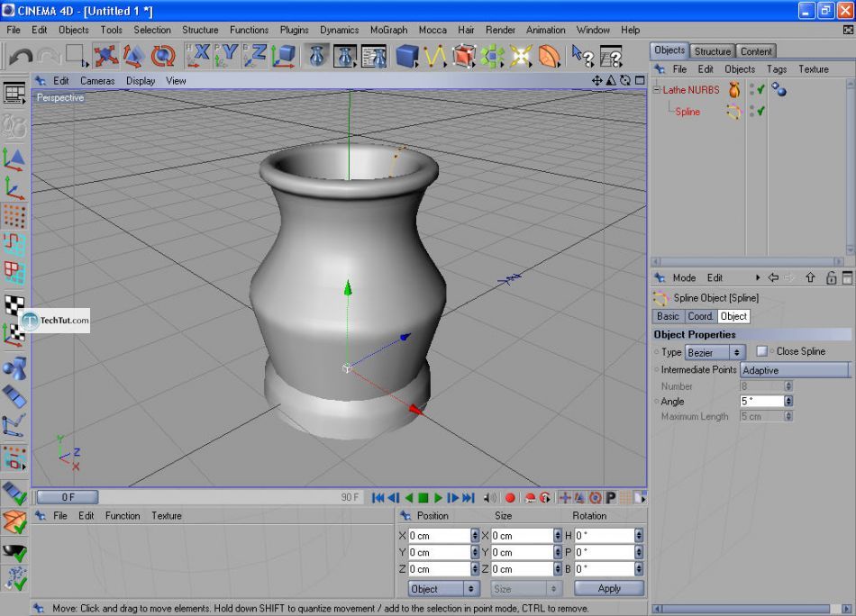This screenshot has width=856, height=616.
Task: Open the MoGraph menu
Action: click(x=388, y=30)
